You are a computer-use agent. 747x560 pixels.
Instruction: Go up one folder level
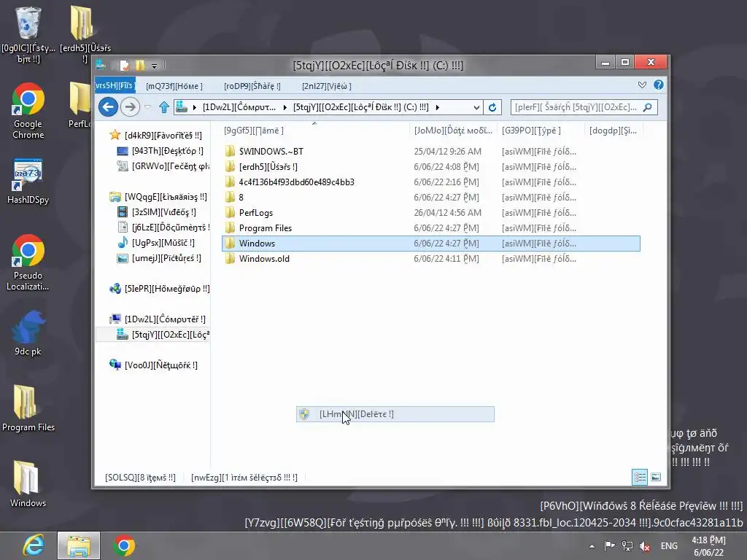pos(164,107)
